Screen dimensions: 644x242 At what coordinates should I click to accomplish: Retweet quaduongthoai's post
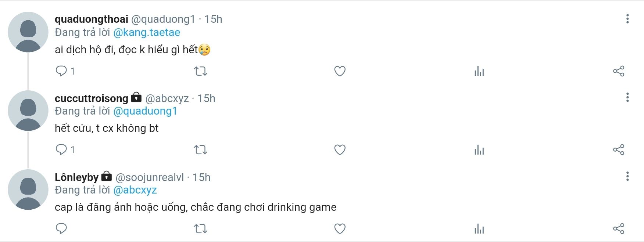200,71
